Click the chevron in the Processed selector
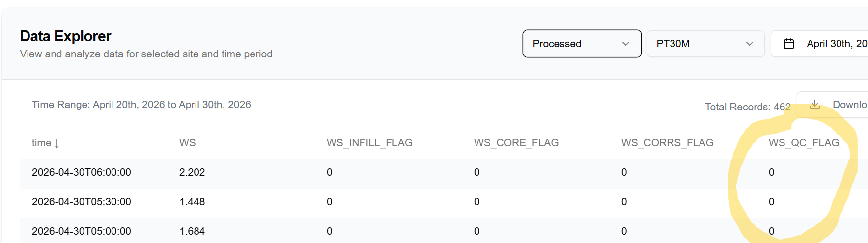 coord(626,44)
